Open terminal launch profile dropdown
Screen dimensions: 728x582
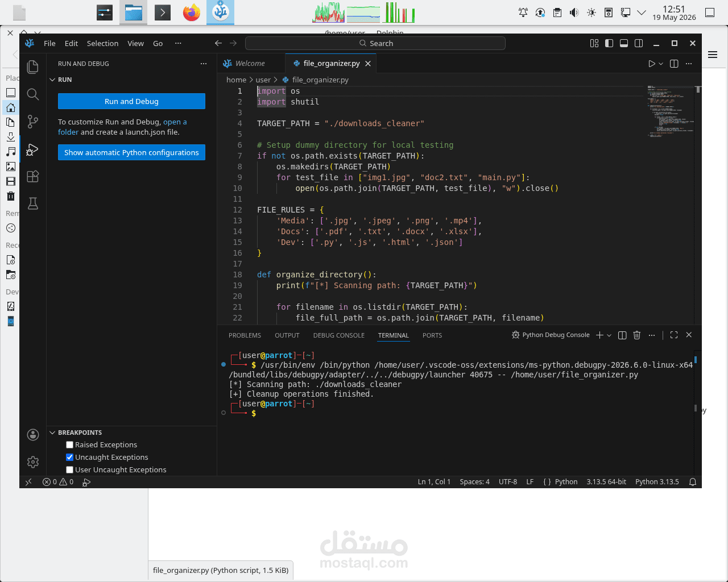click(609, 335)
